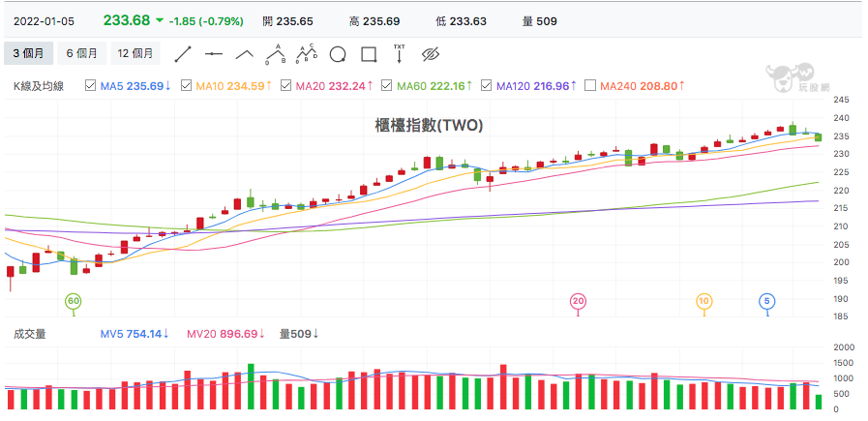Click the K線及均線 label
Viewport: 868px width, 421px height.
click(39, 86)
